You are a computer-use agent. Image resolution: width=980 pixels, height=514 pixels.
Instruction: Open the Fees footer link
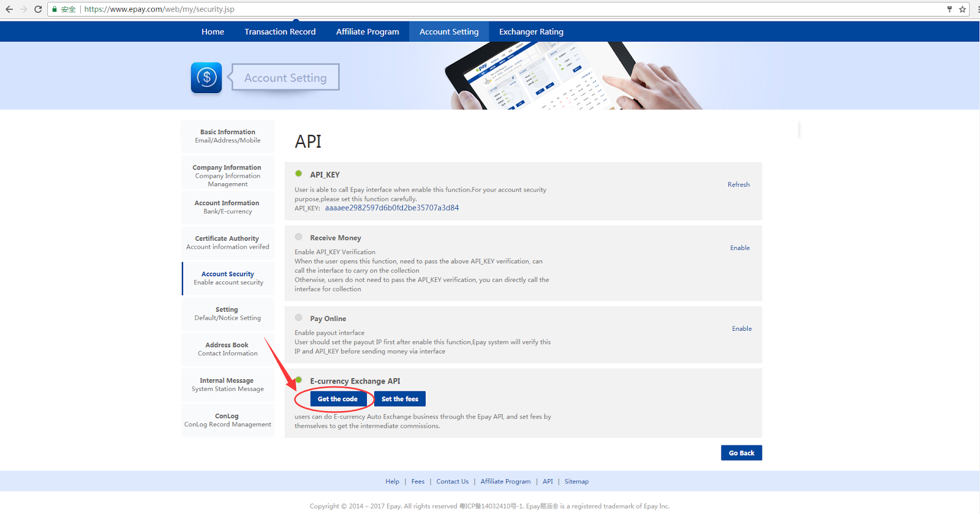click(418, 482)
